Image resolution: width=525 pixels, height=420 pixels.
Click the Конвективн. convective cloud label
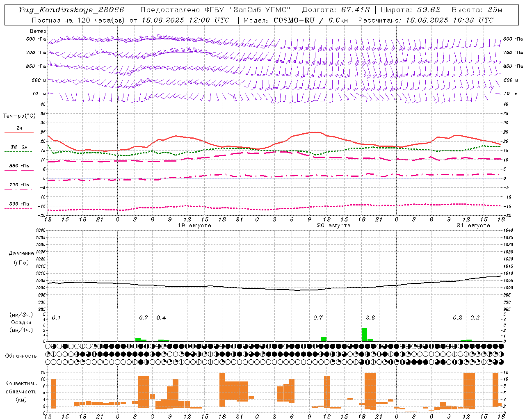[x=21, y=383]
